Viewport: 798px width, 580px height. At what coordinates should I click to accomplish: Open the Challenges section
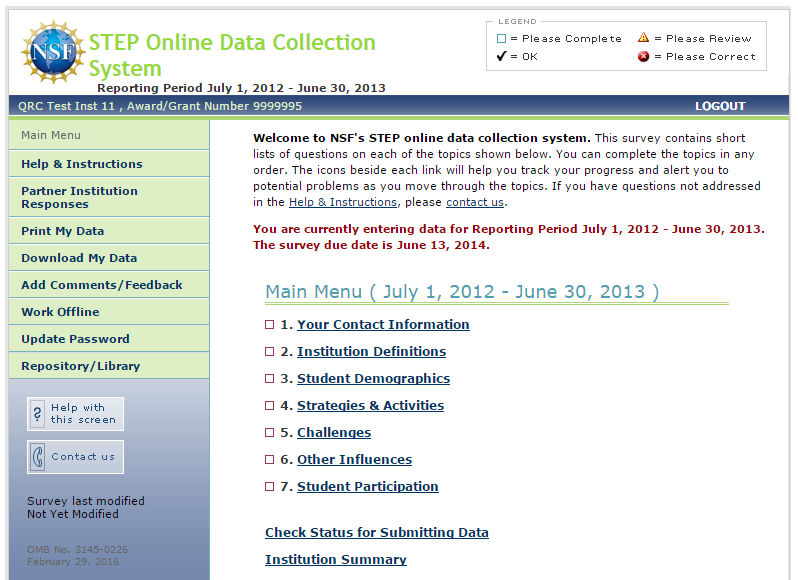pos(334,432)
